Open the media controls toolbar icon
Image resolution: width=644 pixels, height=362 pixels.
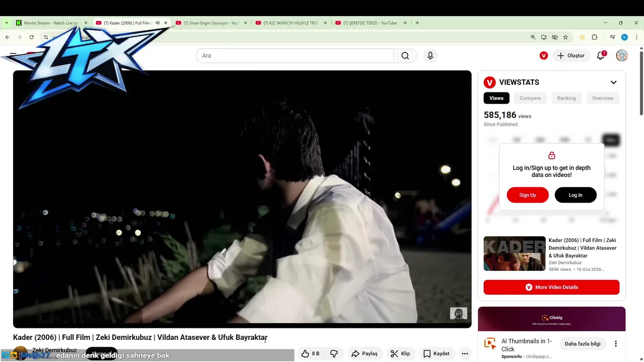click(x=612, y=37)
